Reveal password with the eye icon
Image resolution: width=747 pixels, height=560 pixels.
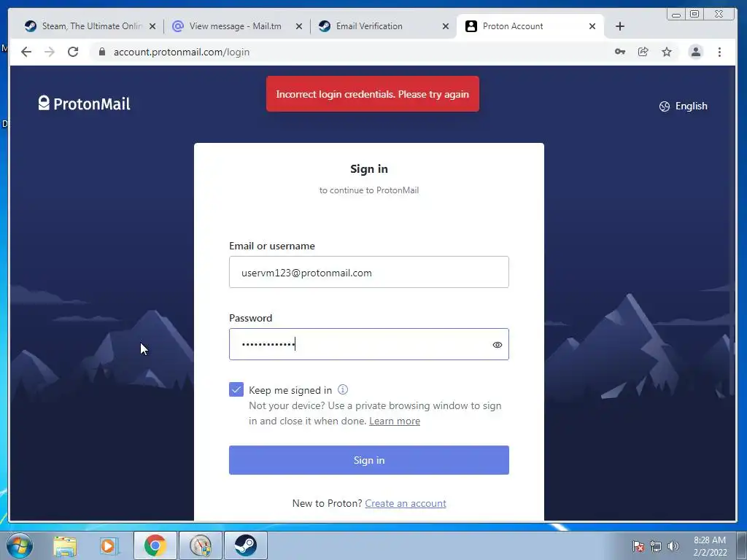497,345
